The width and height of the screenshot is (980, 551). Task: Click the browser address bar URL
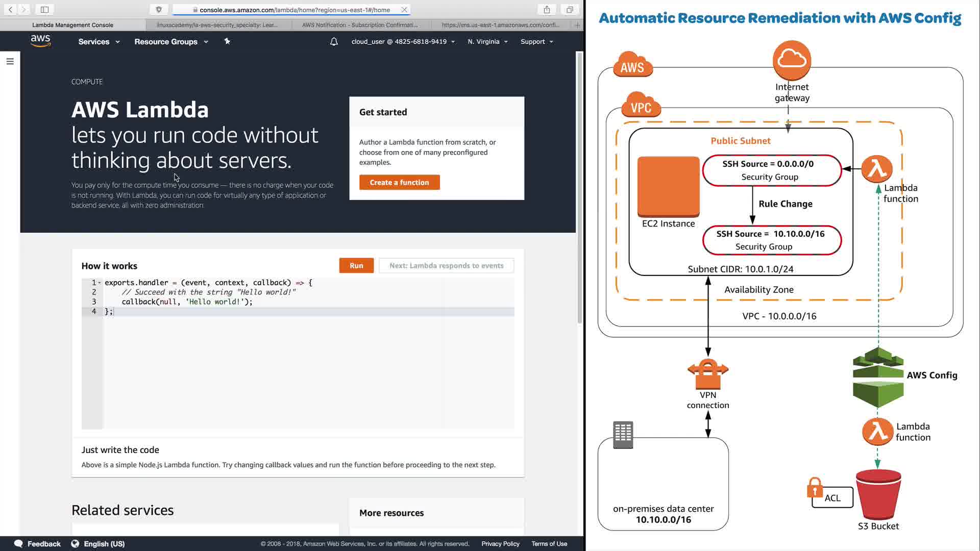(x=294, y=10)
